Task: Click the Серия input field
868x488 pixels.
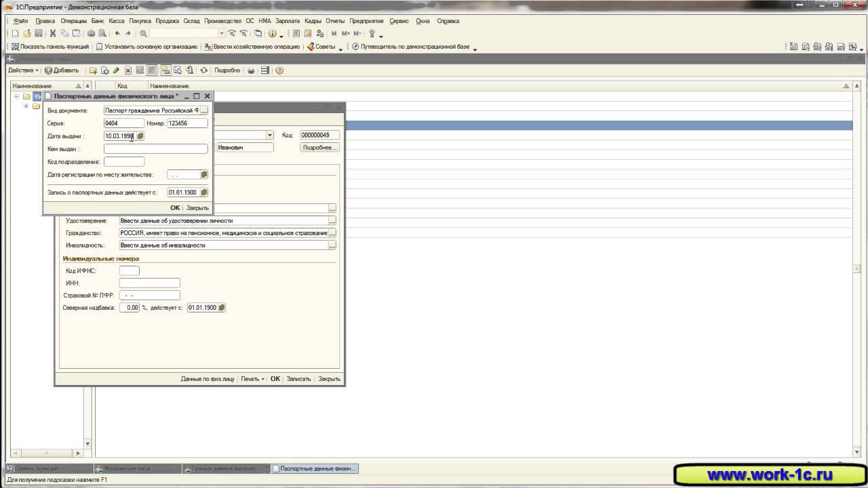Action: (124, 123)
